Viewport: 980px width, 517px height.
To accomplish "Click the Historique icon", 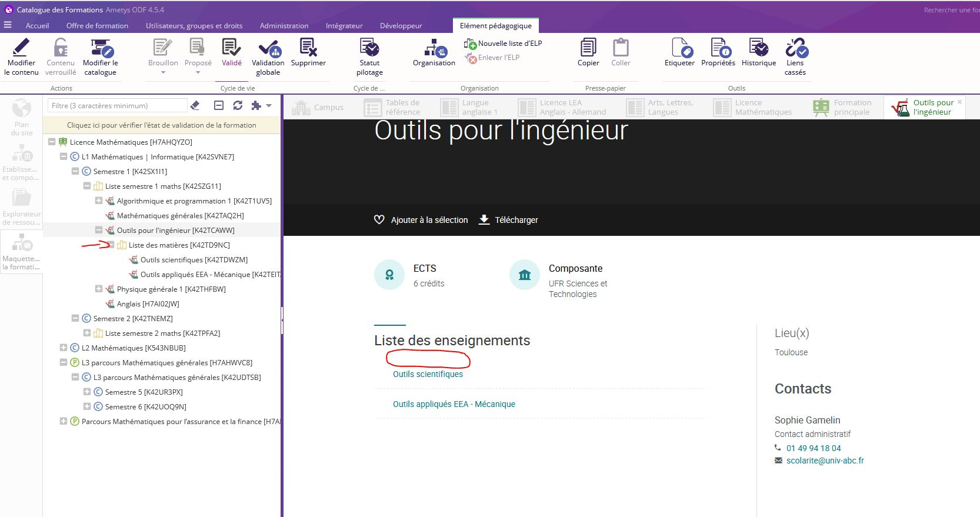I will (x=758, y=48).
